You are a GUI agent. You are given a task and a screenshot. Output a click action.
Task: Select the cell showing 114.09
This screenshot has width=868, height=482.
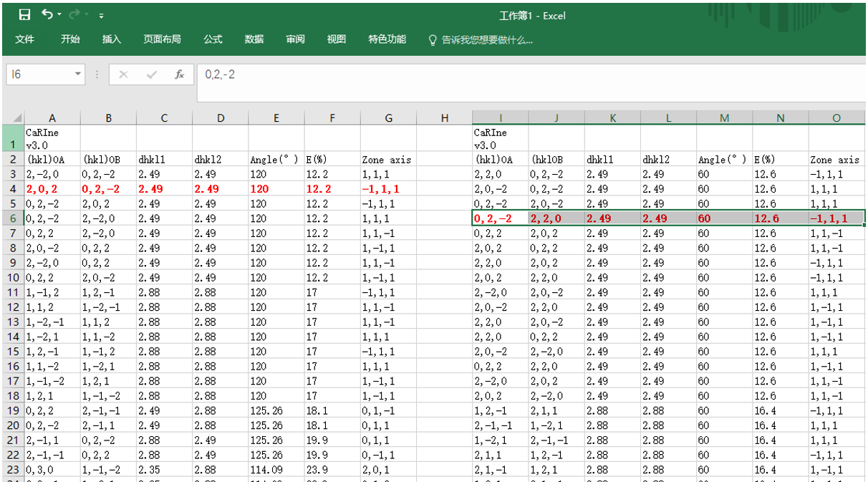[x=276, y=470]
